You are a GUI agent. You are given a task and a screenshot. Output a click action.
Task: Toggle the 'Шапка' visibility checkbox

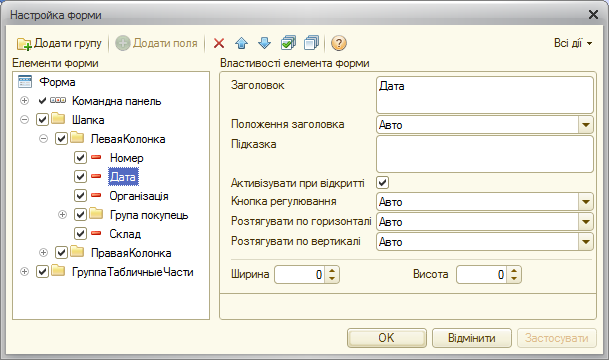point(42,119)
